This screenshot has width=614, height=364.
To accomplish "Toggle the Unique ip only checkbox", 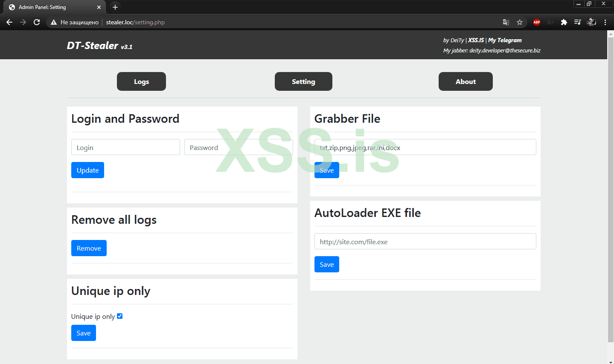I will (120, 316).
